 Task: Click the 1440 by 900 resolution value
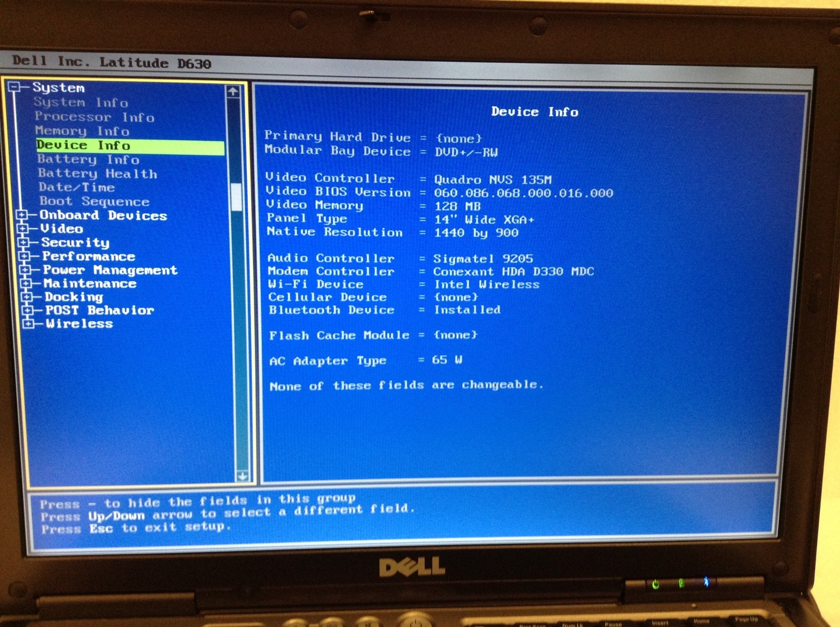[476, 233]
